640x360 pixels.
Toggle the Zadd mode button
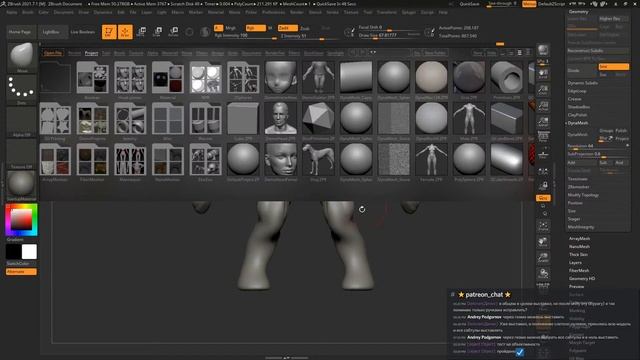[287, 28]
